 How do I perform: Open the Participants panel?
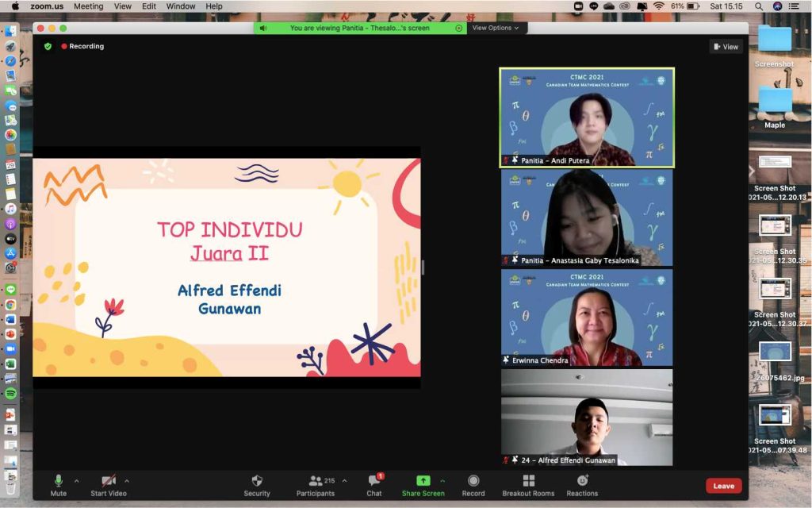(x=316, y=481)
